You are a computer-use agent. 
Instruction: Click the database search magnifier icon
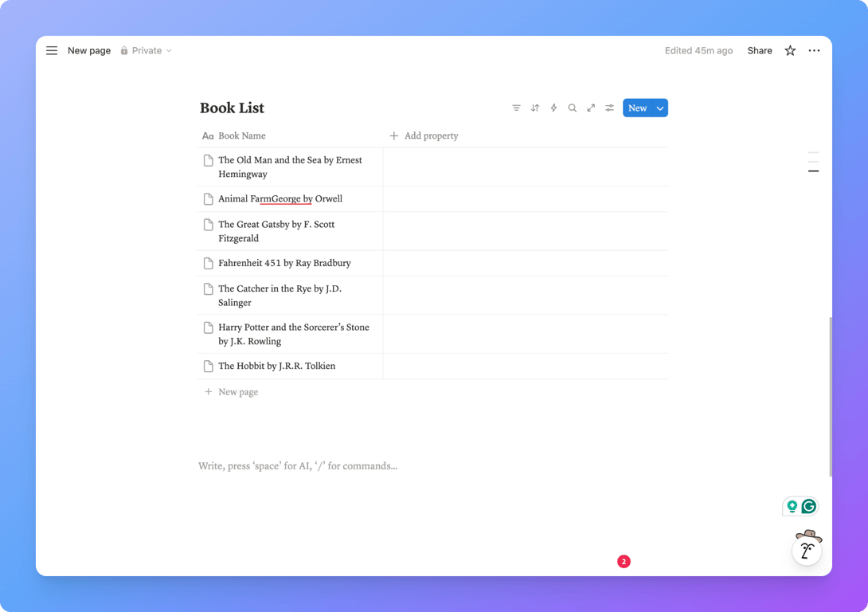(x=573, y=108)
